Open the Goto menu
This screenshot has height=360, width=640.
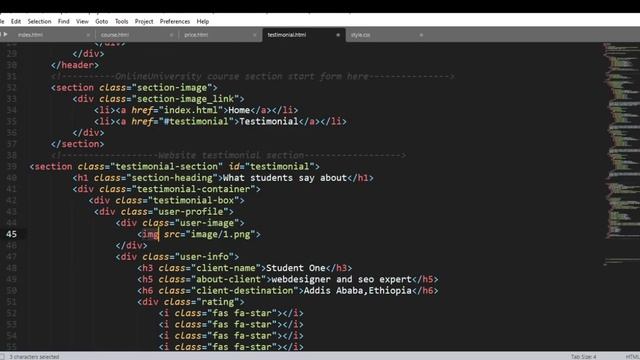pos(102,21)
